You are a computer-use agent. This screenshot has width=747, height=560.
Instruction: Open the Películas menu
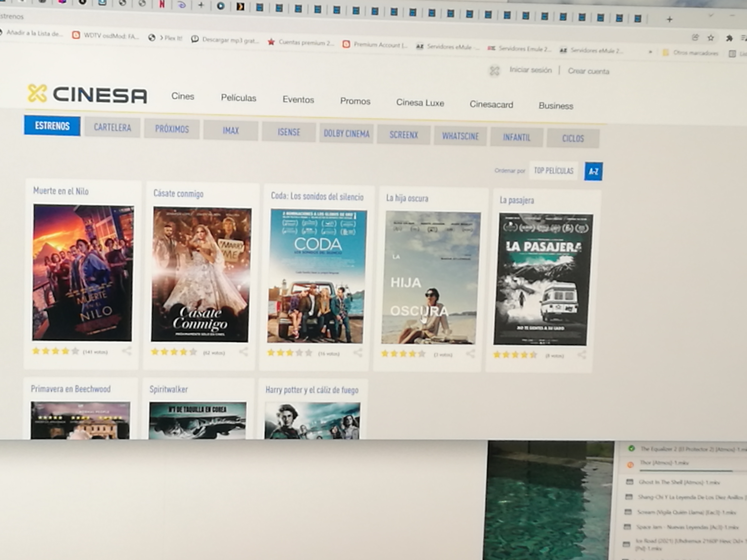pos(238,98)
